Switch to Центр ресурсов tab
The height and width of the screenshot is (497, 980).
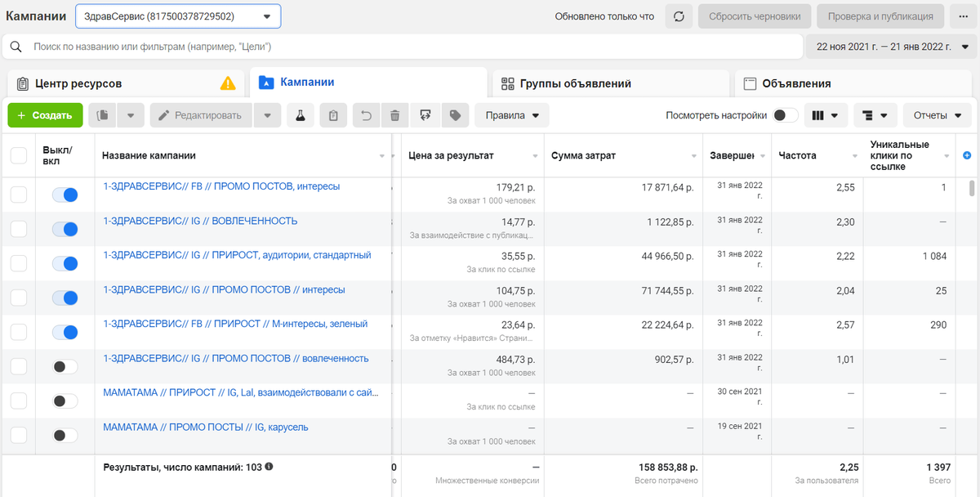[x=125, y=83]
